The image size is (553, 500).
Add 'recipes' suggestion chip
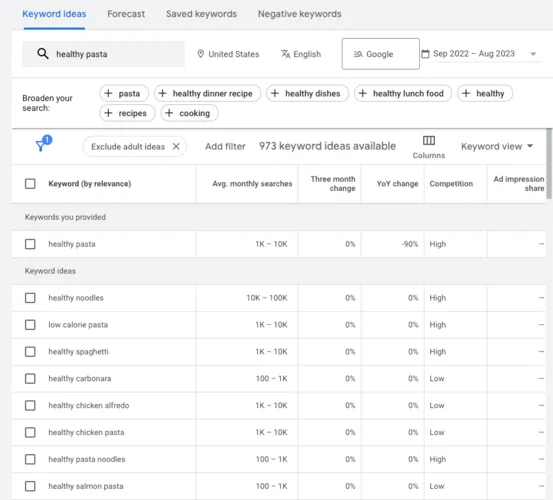pyautogui.click(x=127, y=113)
